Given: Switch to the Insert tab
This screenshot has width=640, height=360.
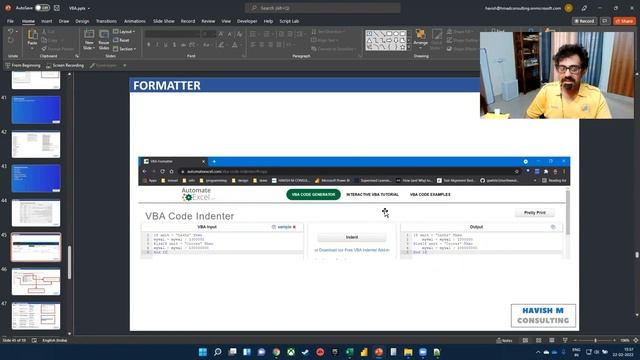Looking at the screenshot, I should point(47,21).
